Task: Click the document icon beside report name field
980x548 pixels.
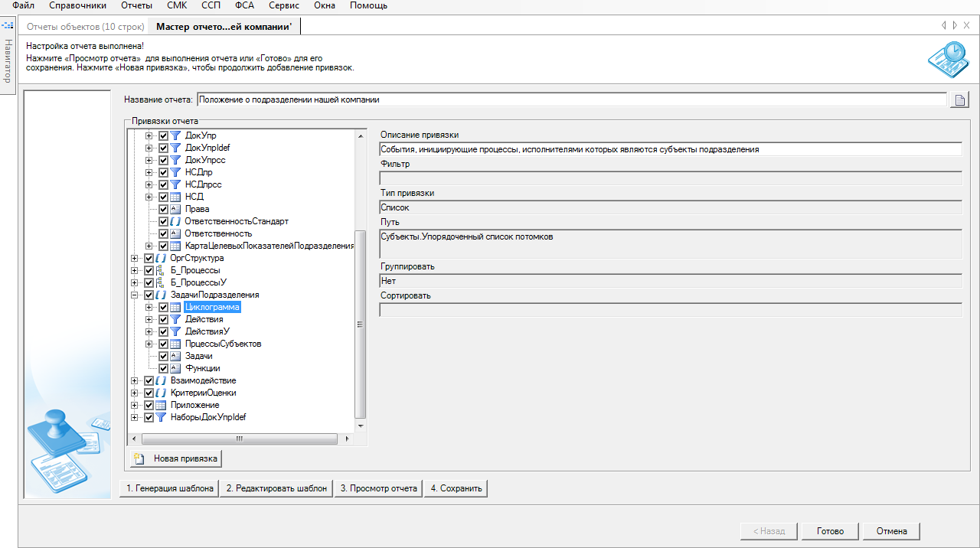Action: coord(959,99)
